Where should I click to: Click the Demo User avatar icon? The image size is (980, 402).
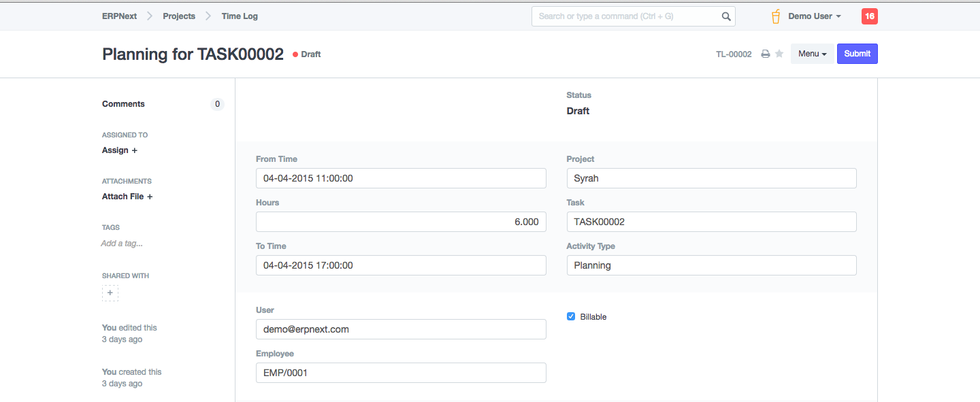point(775,16)
